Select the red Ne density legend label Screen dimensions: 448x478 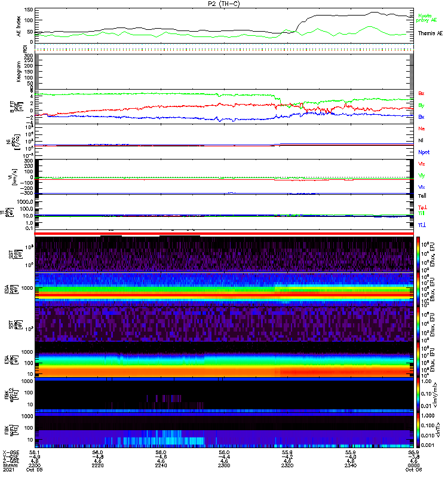(x=422, y=128)
